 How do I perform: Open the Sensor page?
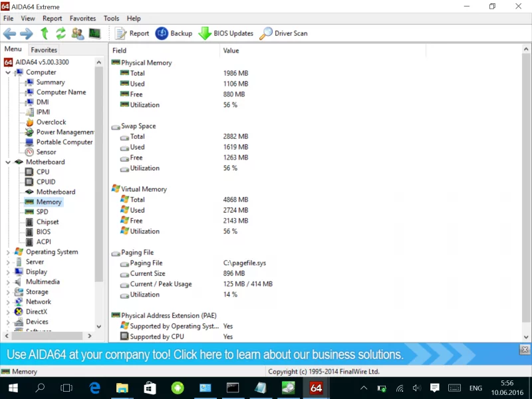point(46,152)
